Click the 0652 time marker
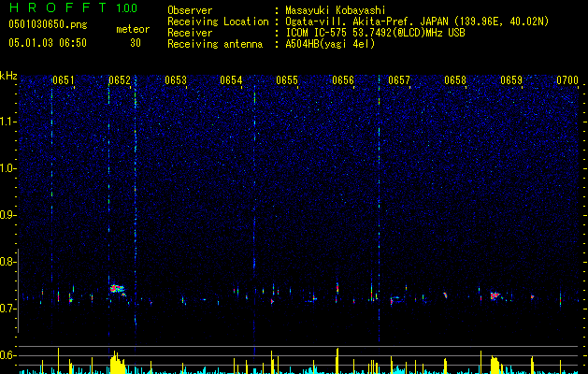The height and width of the screenshot is (374, 588). tap(120, 80)
